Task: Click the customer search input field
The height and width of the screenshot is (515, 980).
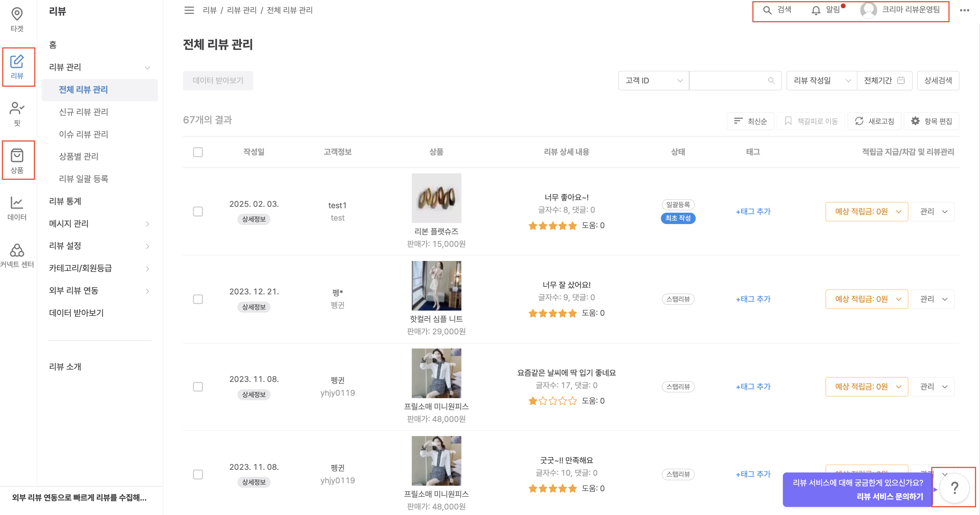Action: (x=728, y=80)
